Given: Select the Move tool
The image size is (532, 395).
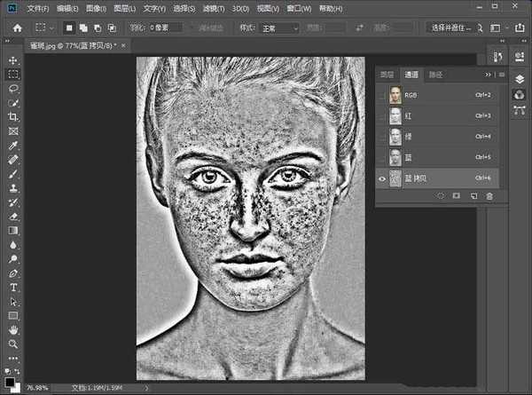Looking at the screenshot, I should click(x=13, y=59).
